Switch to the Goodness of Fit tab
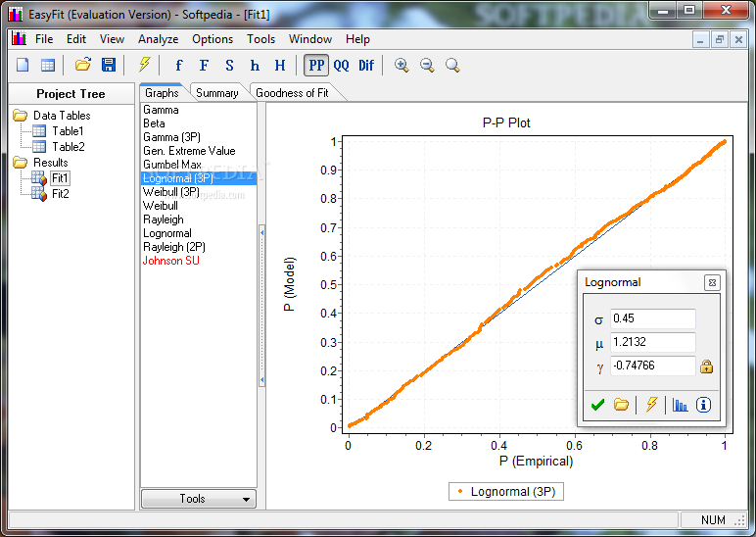The height and width of the screenshot is (537, 756). pyautogui.click(x=292, y=93)
